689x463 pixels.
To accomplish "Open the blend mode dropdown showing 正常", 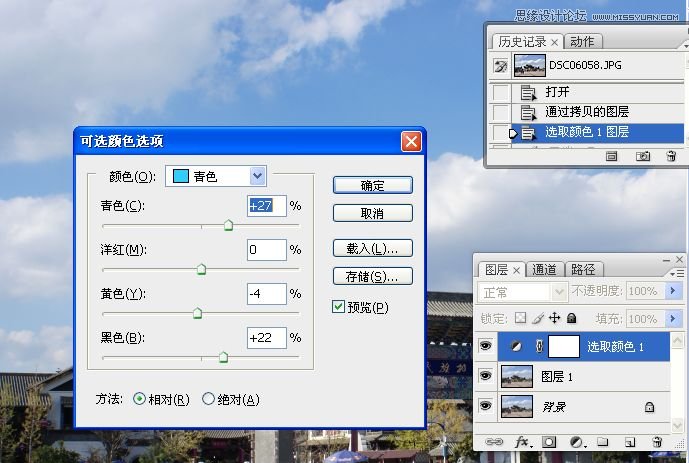I will [x=521, y=292].
